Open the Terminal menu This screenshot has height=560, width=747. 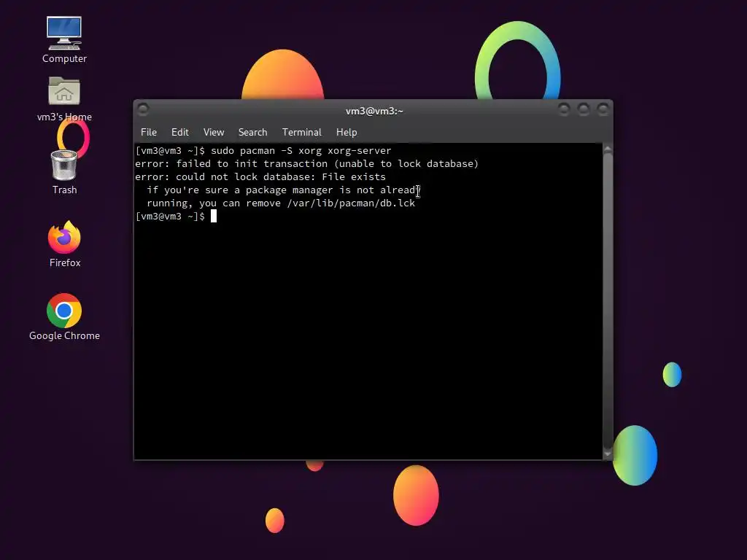click(301, 133)
